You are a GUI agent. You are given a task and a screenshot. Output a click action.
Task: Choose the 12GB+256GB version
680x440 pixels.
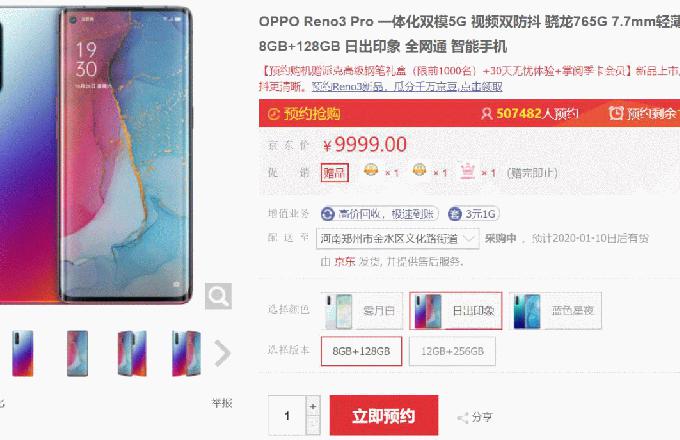452,351
